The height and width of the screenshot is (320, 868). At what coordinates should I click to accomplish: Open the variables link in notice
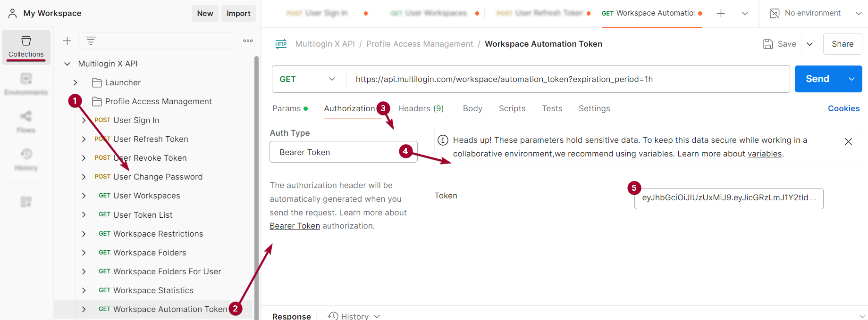pyautogui.click(x=765, y=154)
